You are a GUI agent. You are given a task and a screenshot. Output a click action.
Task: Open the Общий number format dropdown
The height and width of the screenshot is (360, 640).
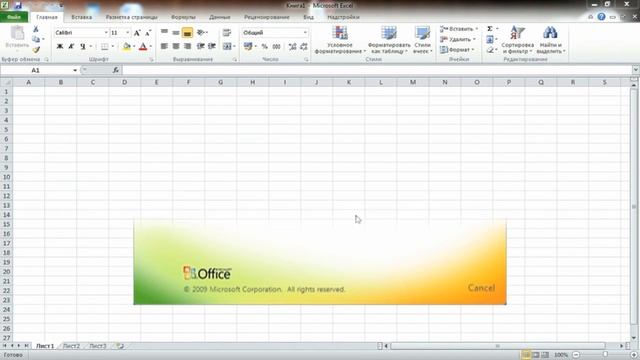(305, 33)
